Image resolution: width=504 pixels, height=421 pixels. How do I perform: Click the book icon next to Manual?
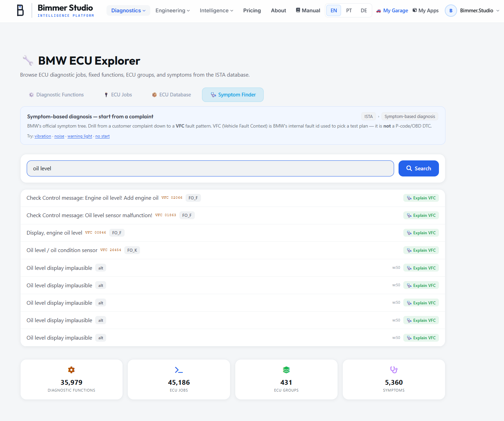(x=298, y=10)
